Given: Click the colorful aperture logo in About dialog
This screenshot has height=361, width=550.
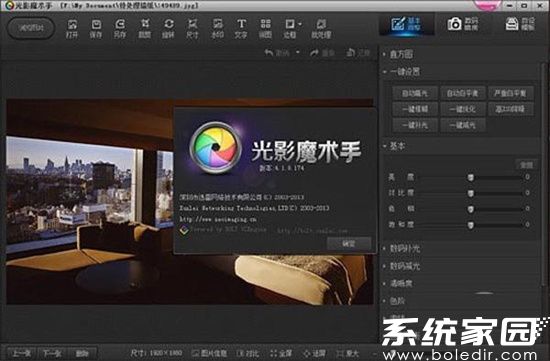Looking at the screenshot, I should (x=215, y=147).
